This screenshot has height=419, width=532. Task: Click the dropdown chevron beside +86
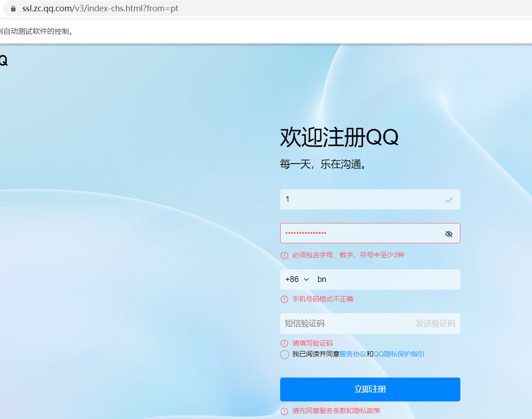pyautogui.click(x=306, y=279)
